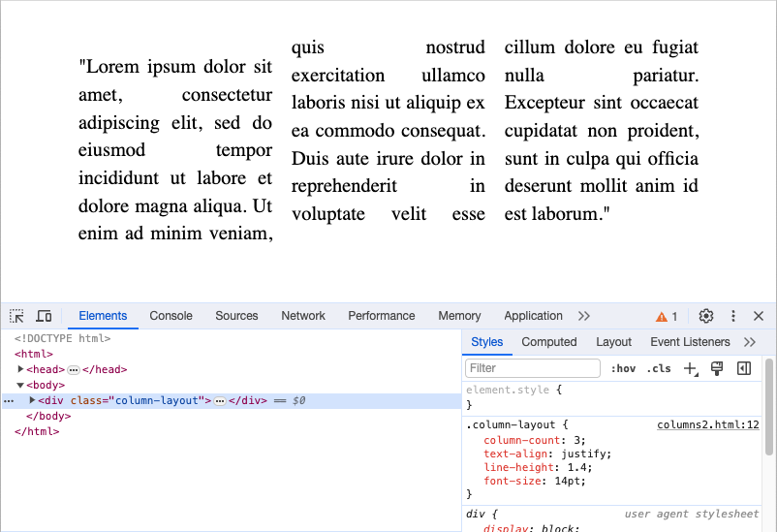Click the styles Filter input field

[x=533, y=368]
